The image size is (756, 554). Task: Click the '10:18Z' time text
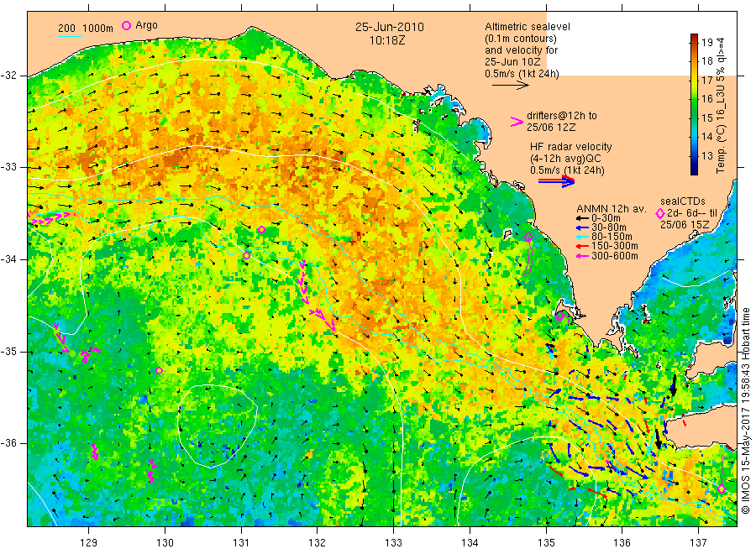click(x=387, y=41)
